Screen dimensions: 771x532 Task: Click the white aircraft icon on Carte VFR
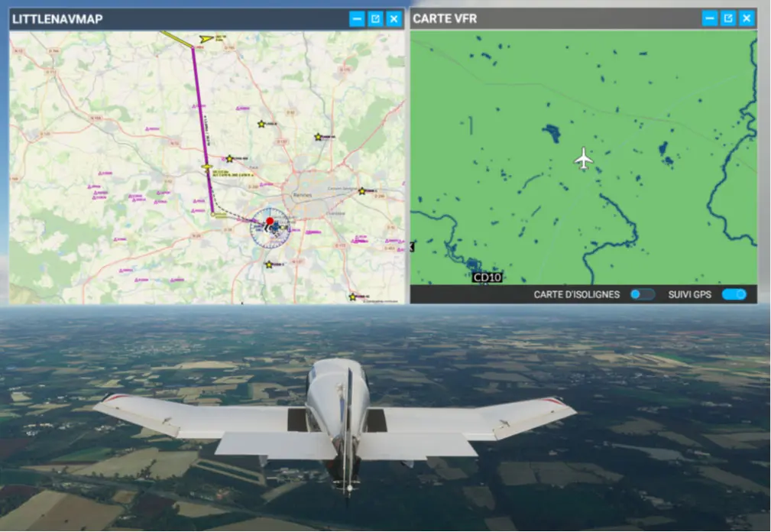[584, 159]
